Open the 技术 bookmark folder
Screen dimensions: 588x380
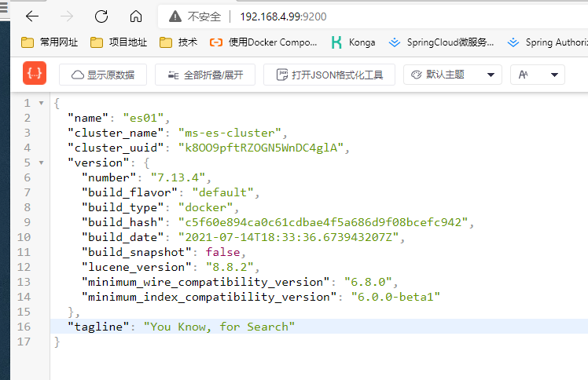pyautogui.click(x=178, y=42)
